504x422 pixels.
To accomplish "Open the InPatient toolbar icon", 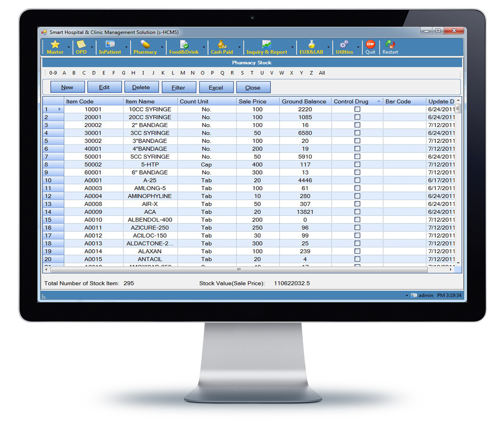I will (110, 45).
